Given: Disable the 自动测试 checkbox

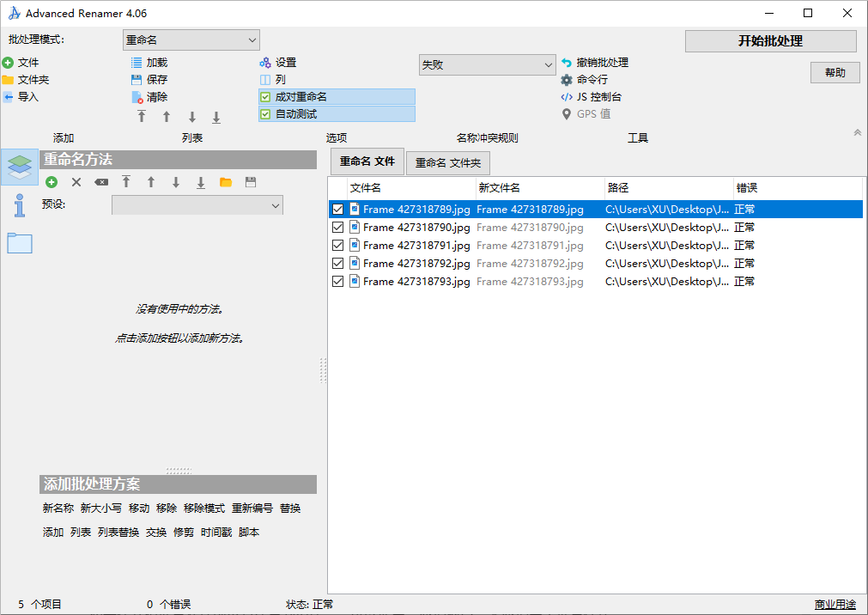Looking at the screenshot, I should coord(266,113).
